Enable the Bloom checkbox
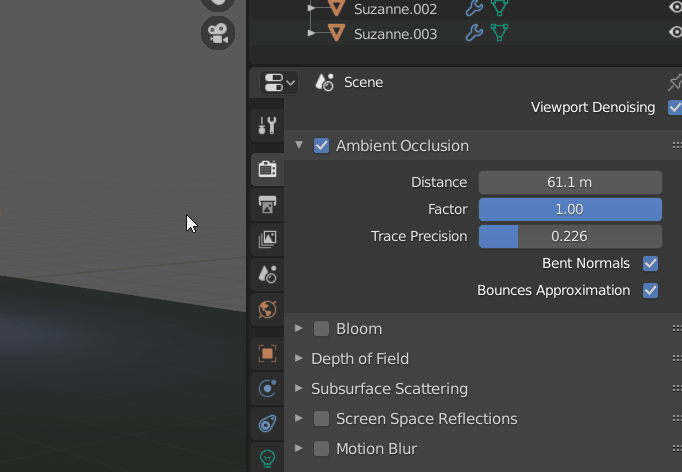Viewport: 682px width, 472px height. click(321, 328)
